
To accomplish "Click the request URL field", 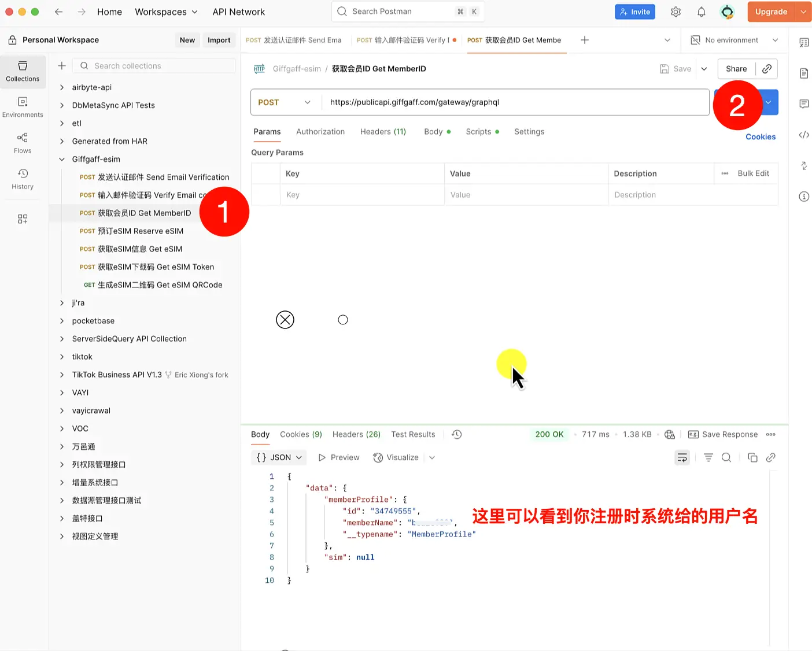I will click(515, 102).
